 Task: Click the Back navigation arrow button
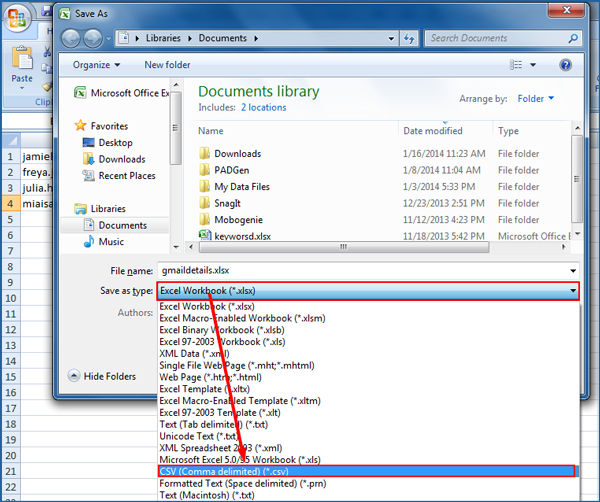(x=71, y=39)
